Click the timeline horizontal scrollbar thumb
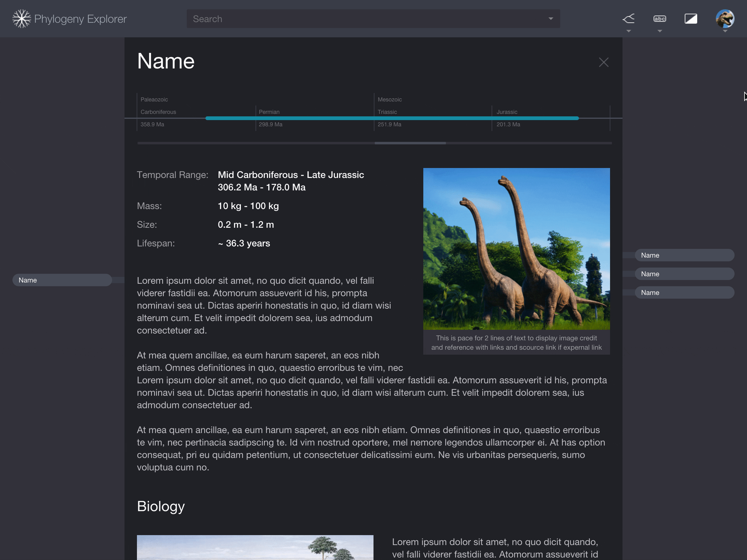This screenshot has width=747, height=560. tap(410, 143)
